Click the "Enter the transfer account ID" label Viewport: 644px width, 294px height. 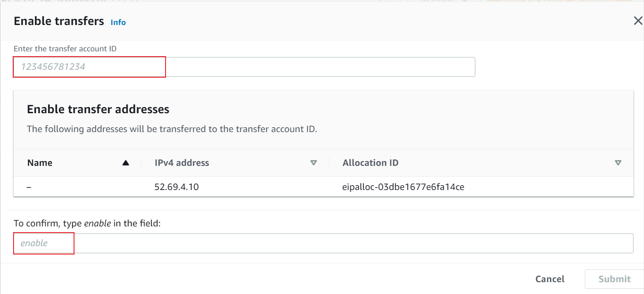tap(65, 49)
